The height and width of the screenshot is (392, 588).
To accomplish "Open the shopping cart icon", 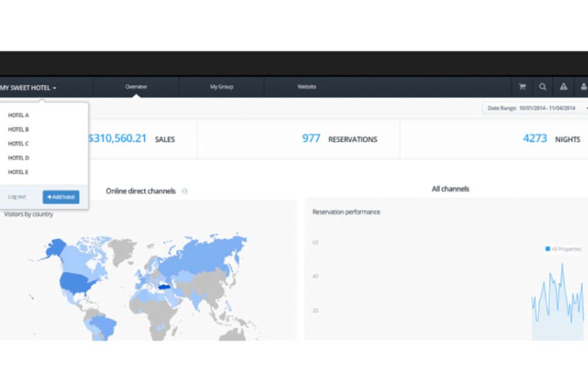I will [x=522, y=87].
